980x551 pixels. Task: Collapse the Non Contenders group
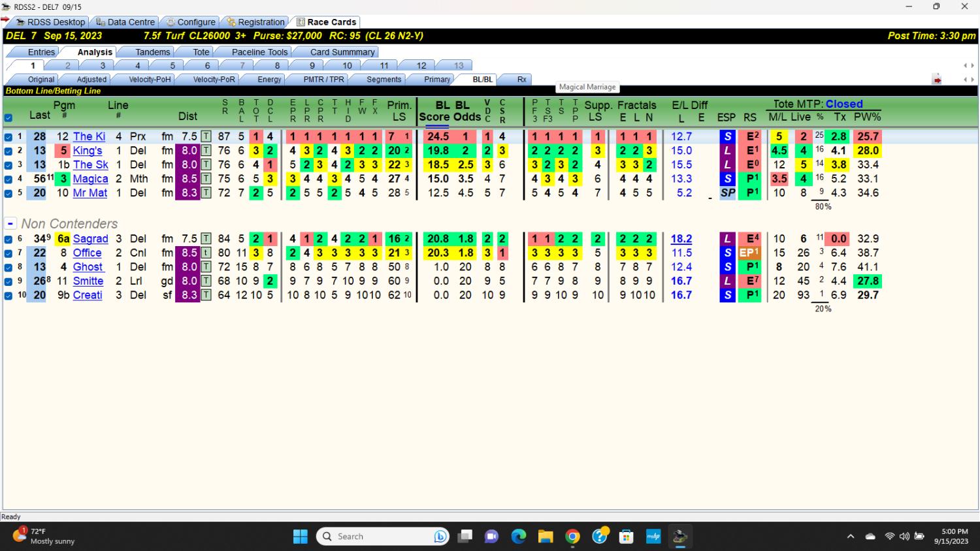pyautogui.click(x=10, y=223)
